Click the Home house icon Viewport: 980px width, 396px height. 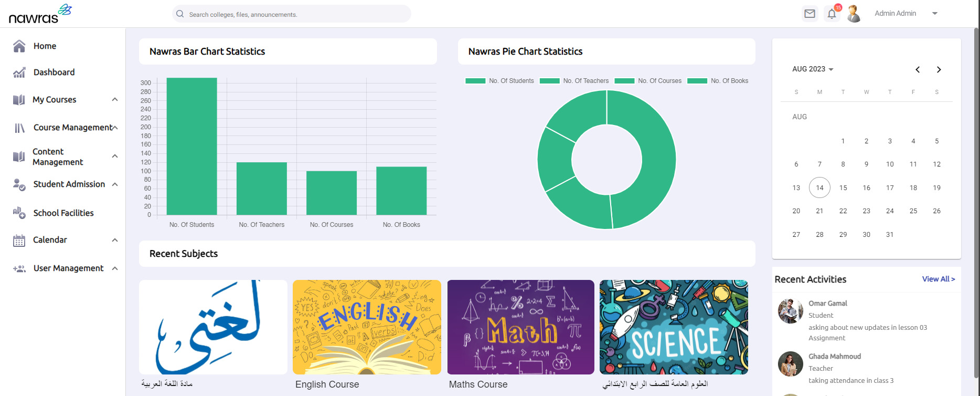coord(19,46)
